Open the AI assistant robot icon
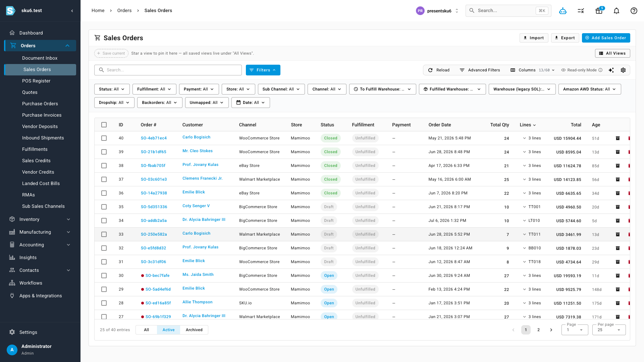This screenshot has height=362, width=644. 563,11
